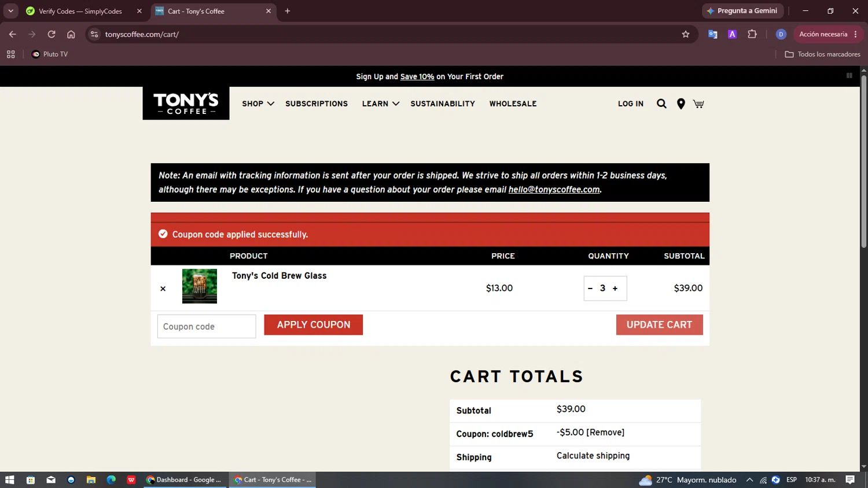Open the notification center icon
868x488 pixels.
[850, 480]
